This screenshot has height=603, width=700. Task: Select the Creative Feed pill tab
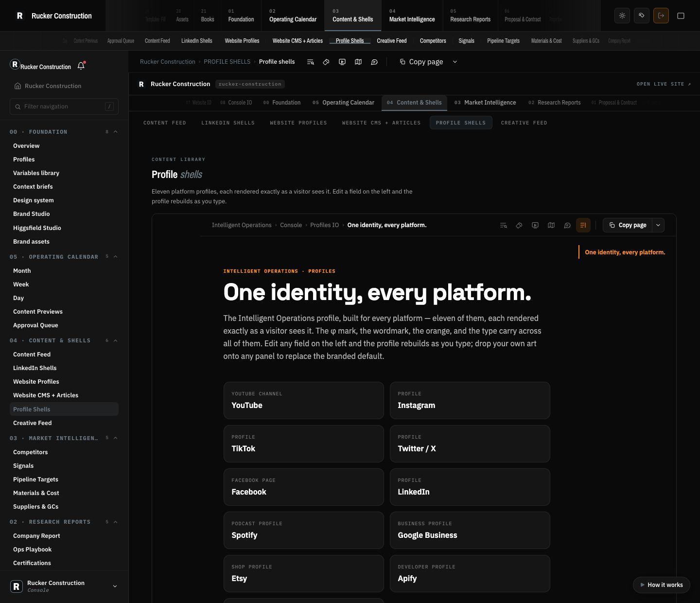click(x=524, y=123)
